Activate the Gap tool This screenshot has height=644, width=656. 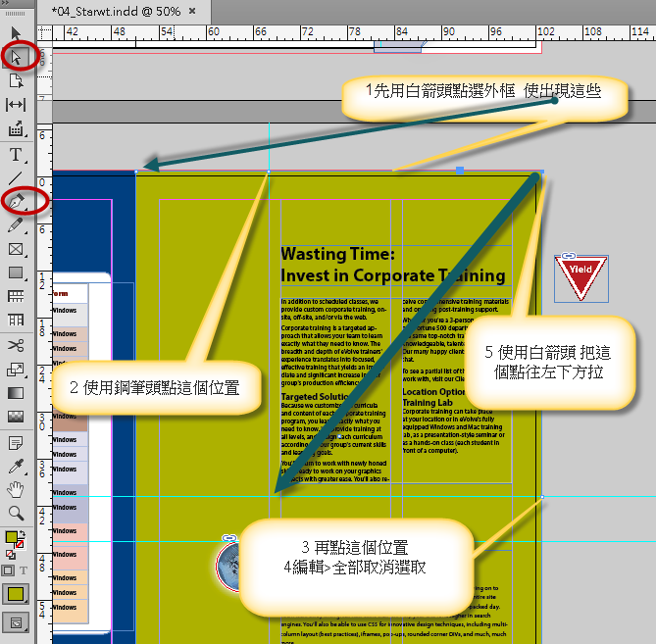16,105
